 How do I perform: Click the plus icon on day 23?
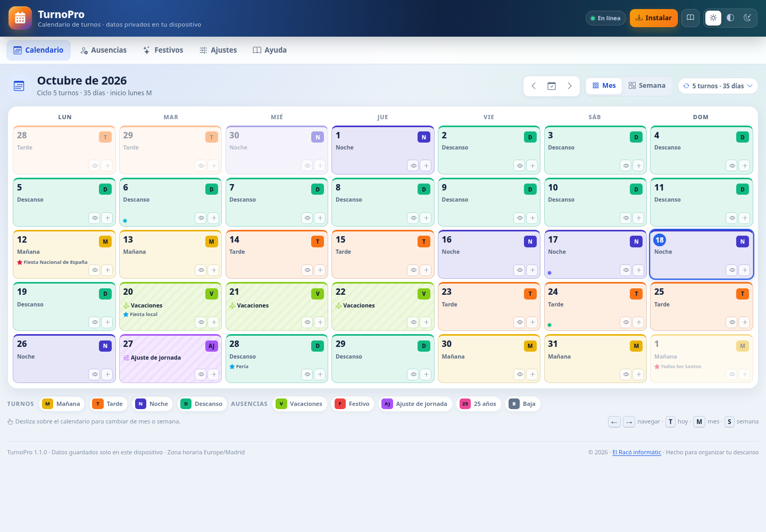point(532,322)
